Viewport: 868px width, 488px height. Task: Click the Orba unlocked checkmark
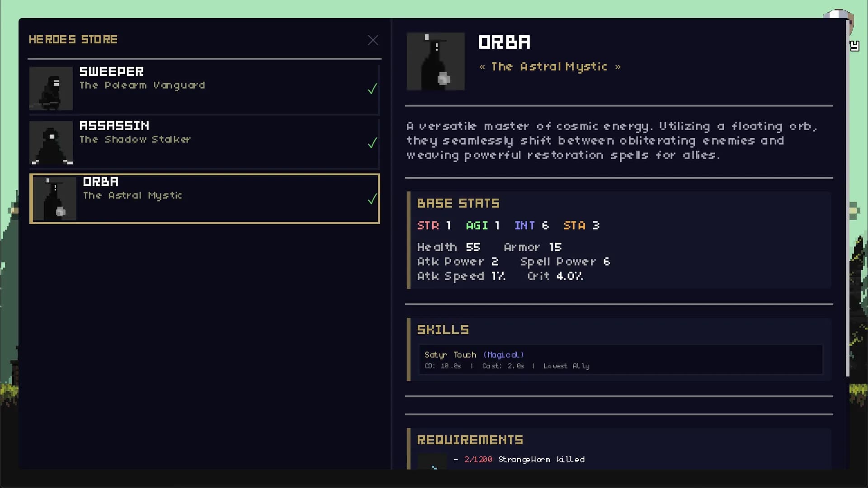click(x=373, y=199)
